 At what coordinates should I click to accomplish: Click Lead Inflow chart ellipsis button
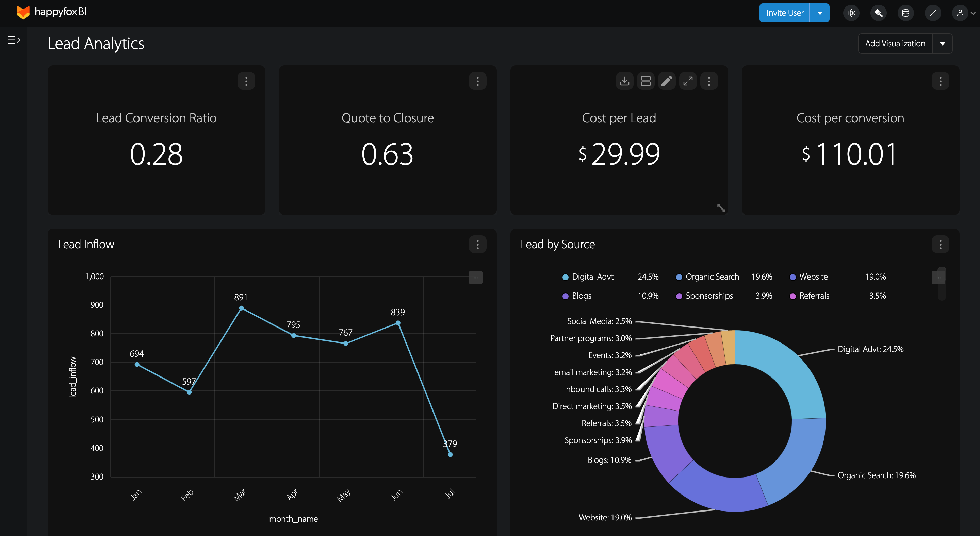tap(476, 278)
